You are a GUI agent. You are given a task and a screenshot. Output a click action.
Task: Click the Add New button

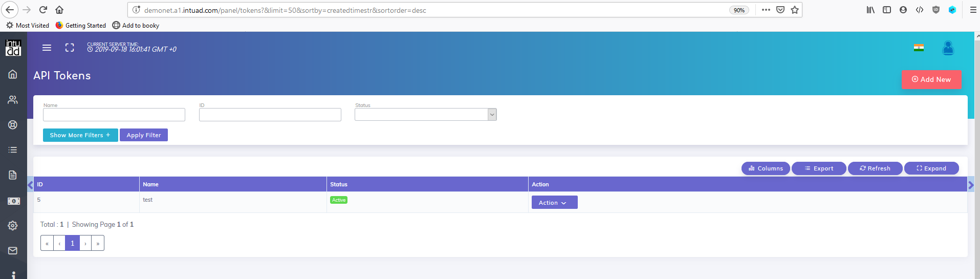[x=931, y=79]
